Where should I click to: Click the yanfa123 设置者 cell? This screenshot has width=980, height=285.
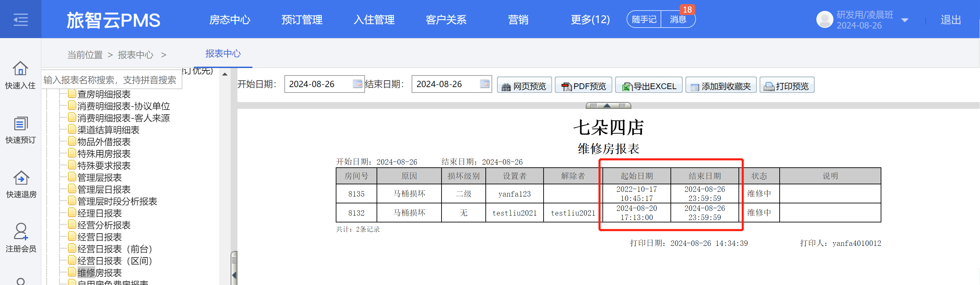coord(514,194)
